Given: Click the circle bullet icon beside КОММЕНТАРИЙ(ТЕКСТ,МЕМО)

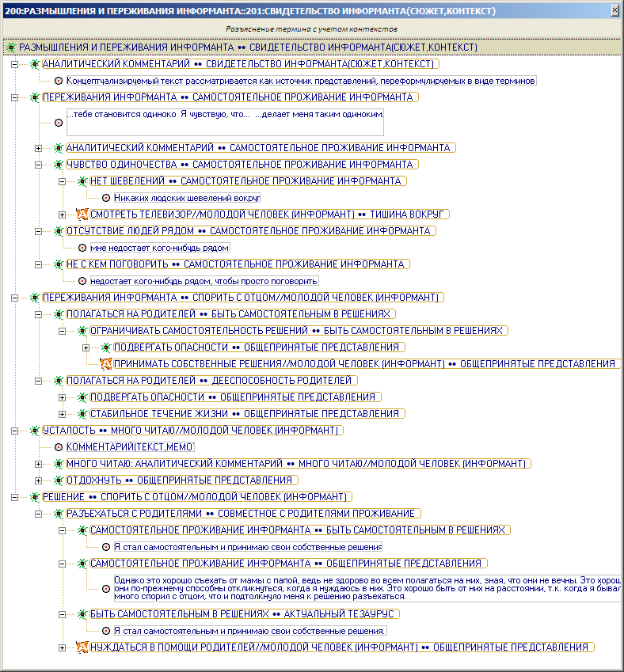Looking at the screenshot, I should coord(59,447).
